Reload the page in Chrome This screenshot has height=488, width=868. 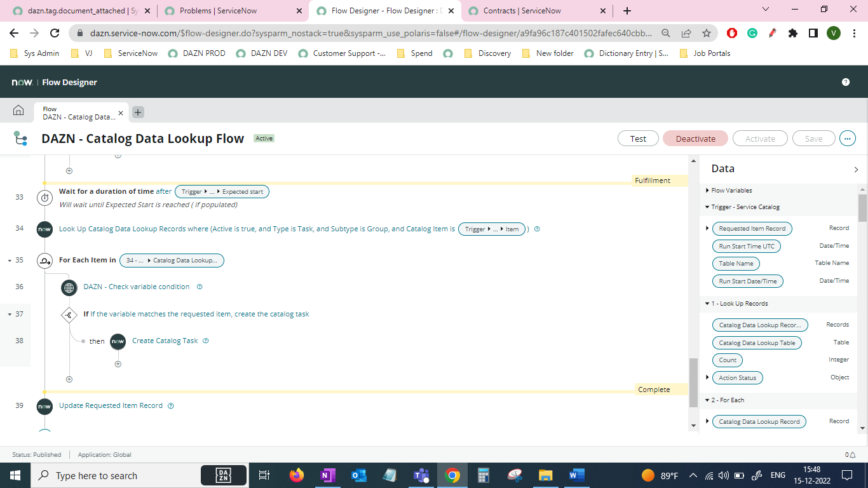tap(55, 33)
